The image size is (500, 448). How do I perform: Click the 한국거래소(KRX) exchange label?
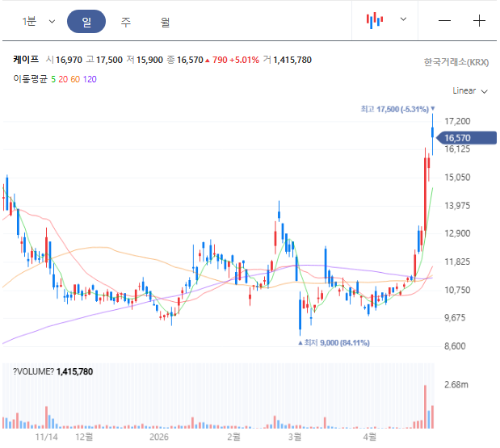coord(456,62)
